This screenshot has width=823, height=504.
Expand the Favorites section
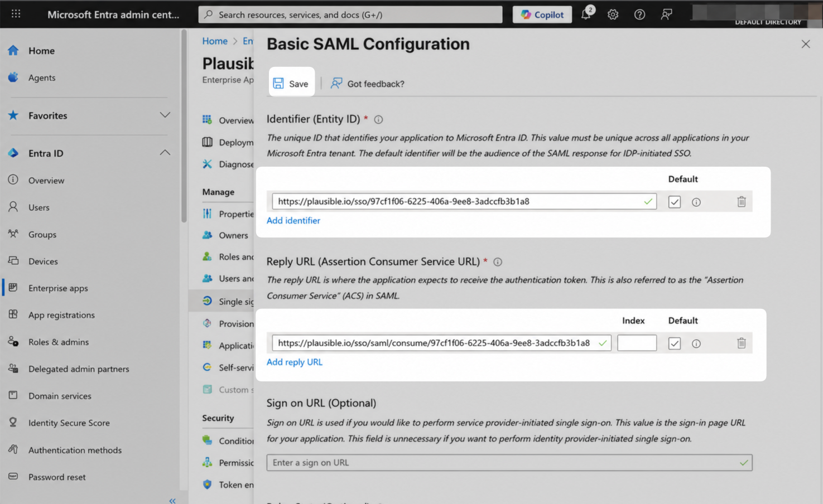tap(165, 115)
